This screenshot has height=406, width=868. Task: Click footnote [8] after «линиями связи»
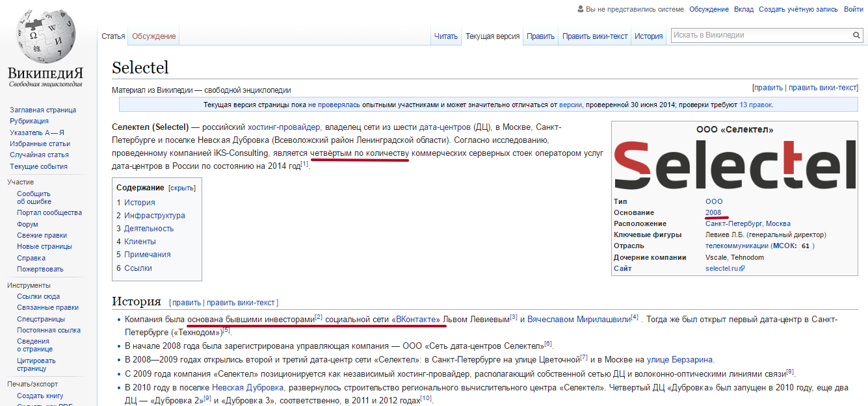coord(790,371)
